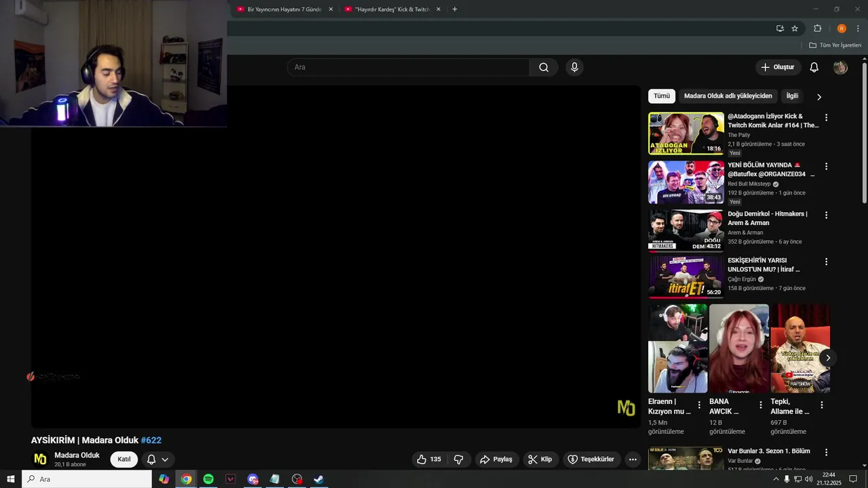Show hidden system tray icons
868x488 pixels.
(x=776, y=479)
